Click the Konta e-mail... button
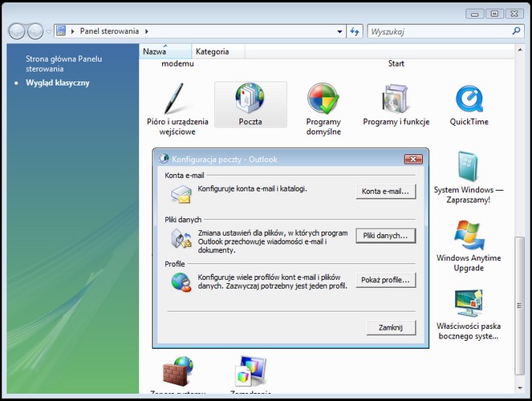This screenshot has height=401, width=532. 386,191
